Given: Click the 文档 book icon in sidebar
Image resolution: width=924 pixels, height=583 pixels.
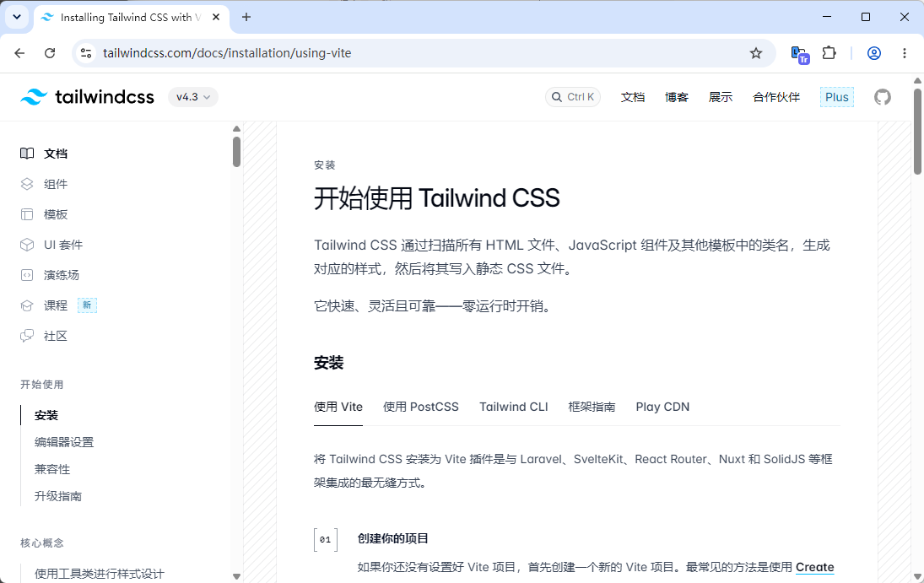Looking at the screenshot, I should [27, 154].
